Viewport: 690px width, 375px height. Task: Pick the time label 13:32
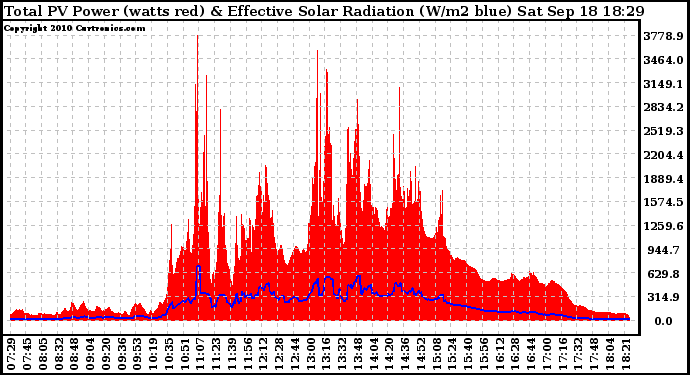[342, 354]
